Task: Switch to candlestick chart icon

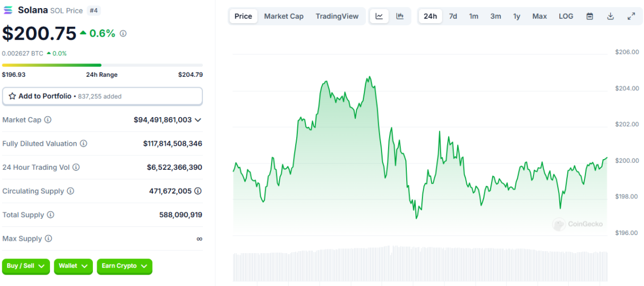Action: click(x=400, y=16)
